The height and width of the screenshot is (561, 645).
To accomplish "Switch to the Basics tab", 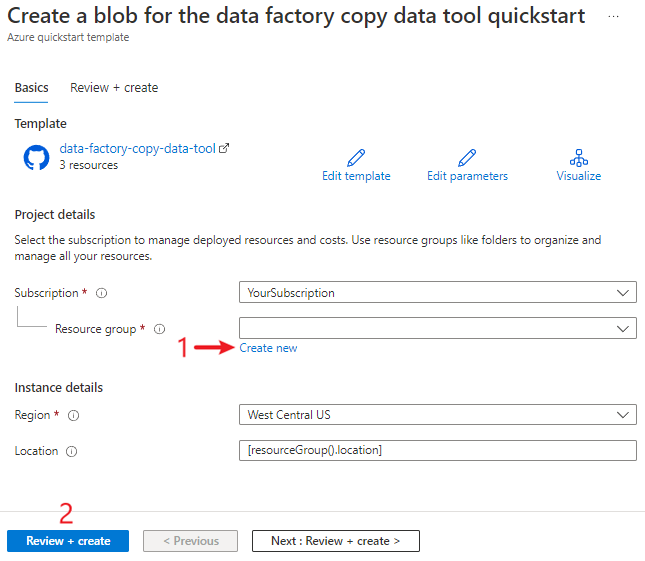I will [31, 88].
